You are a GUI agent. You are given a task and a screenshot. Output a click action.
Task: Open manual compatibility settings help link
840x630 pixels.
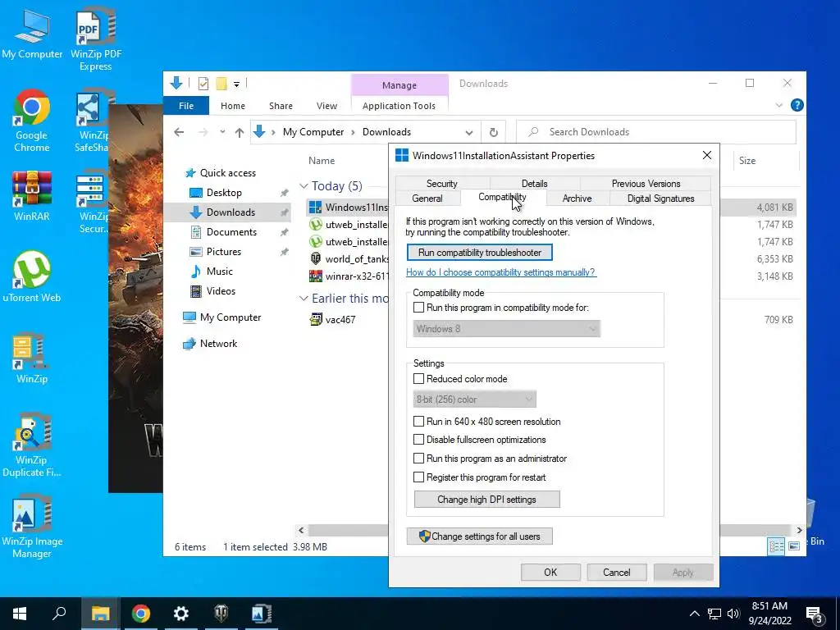point(500,272)
